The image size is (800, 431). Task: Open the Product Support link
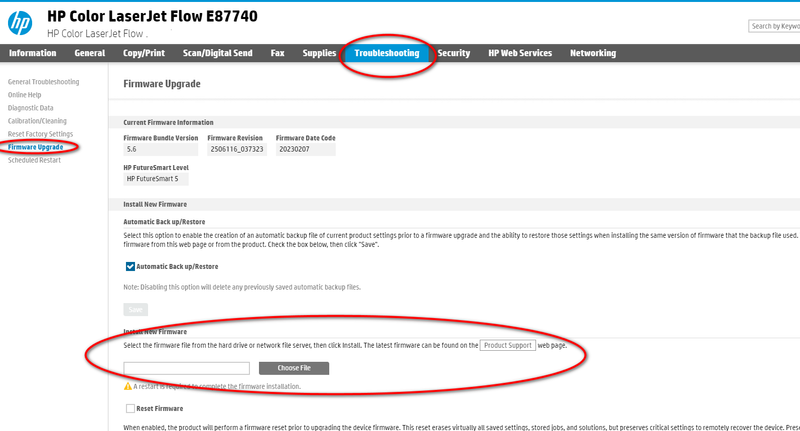[x=508, y=345]
